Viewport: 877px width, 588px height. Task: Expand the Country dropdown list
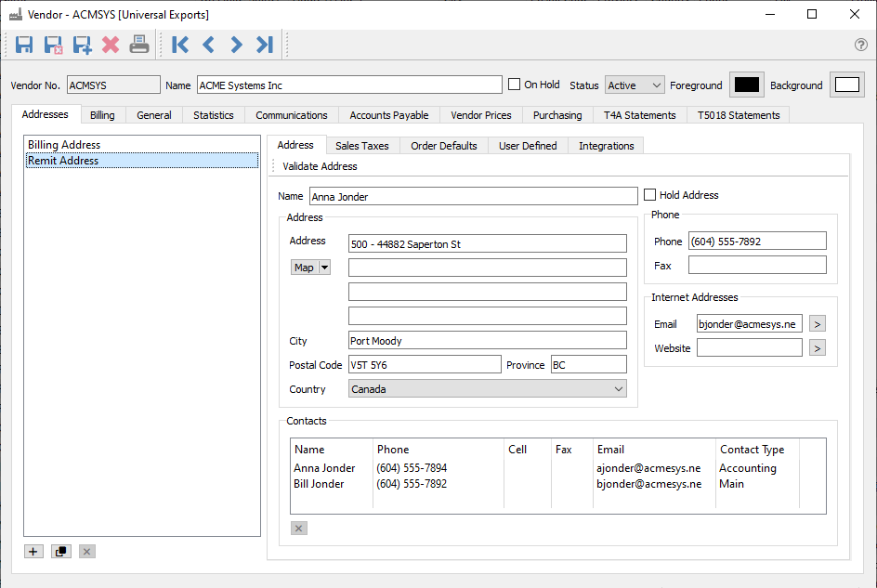pos(619,389)
